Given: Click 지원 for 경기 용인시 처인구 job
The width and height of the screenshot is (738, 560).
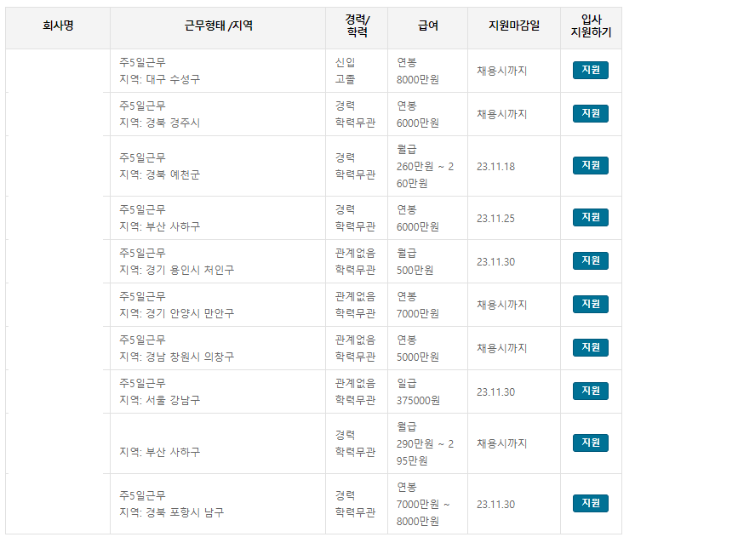Looking at the screenshot, I should [x=590, y=260].
